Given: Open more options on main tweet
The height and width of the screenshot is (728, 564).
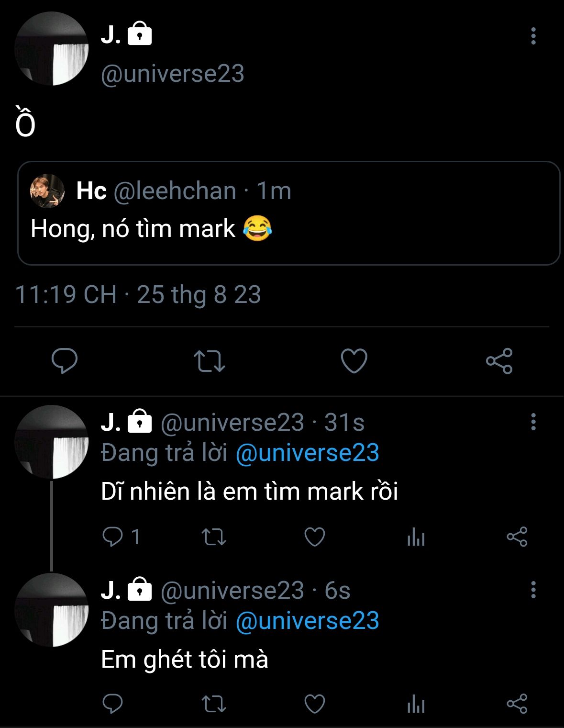Looking at the screenshot, I should [x=533, y=36].
